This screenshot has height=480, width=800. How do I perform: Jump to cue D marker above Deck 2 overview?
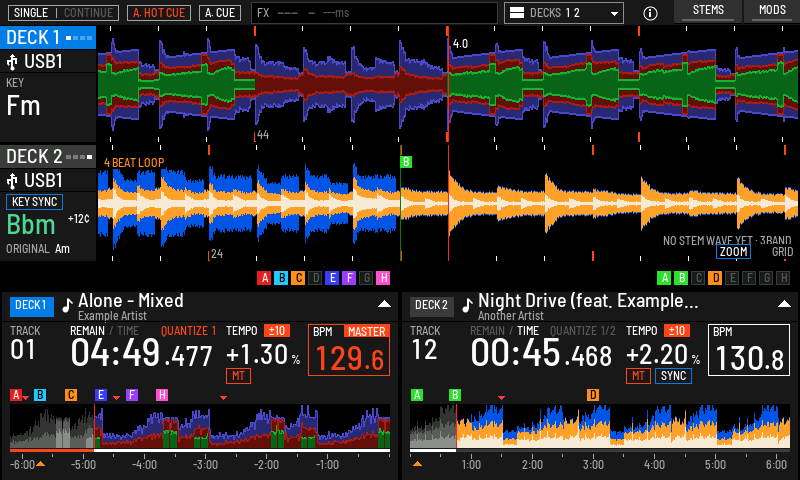[x=593, y=395]
